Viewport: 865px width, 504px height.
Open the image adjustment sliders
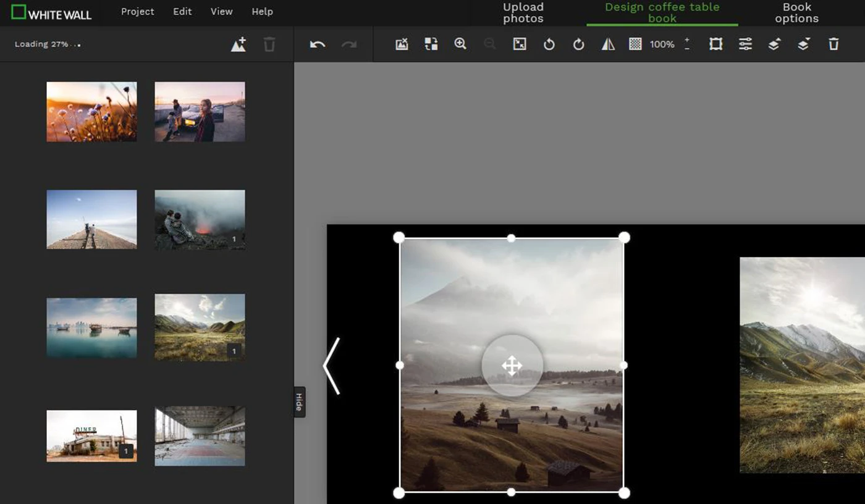click(x=745, y=44)
